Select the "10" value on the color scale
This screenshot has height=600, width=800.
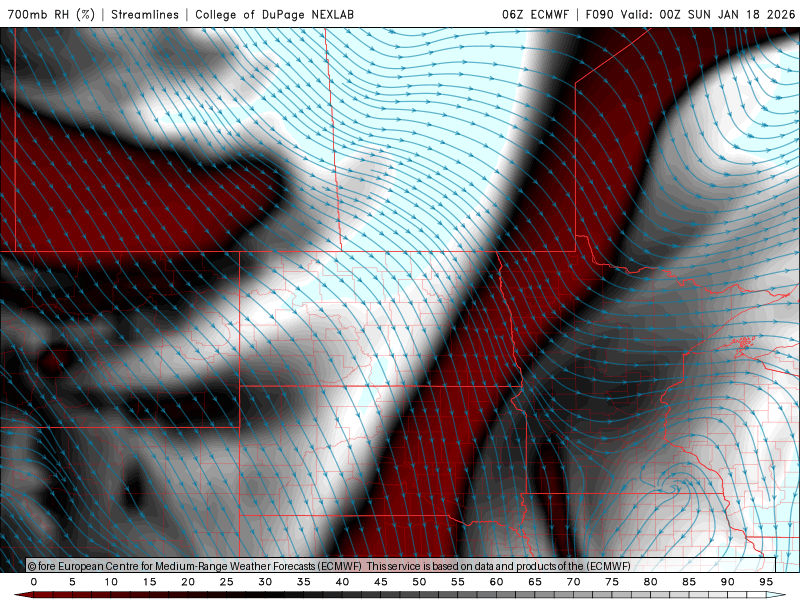coord(111,582)
